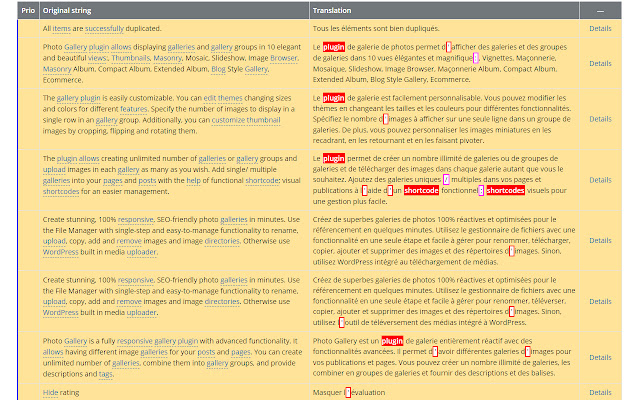Click translation starting "Le plugin permet de créer"
640x400 pixels.
tap(440, 180)
